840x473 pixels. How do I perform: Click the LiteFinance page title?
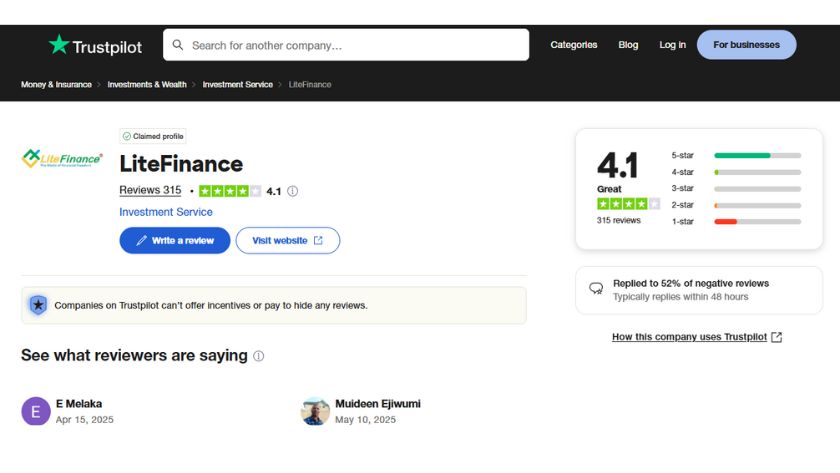(181, 164)
